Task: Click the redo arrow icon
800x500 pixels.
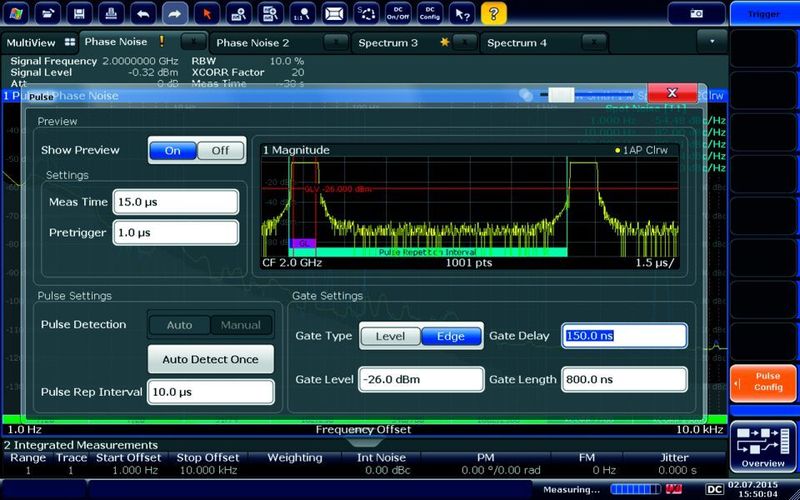Action: pos(175,14)
